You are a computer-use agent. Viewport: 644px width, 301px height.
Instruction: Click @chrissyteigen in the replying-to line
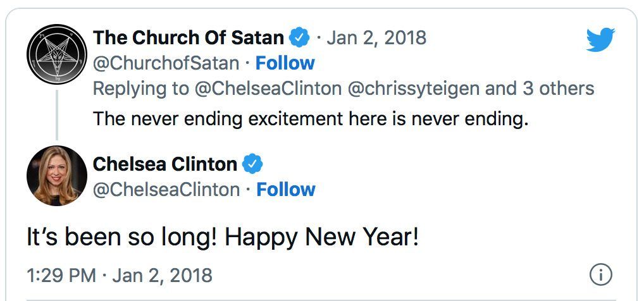[414, 89]
